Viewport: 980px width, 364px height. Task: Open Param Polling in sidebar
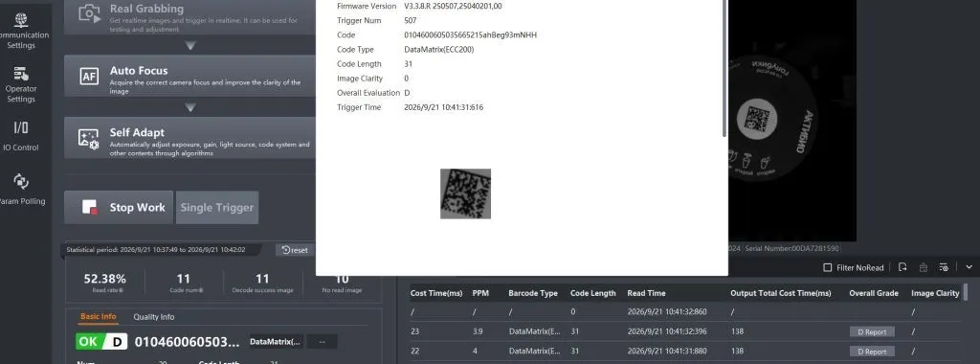21,190
